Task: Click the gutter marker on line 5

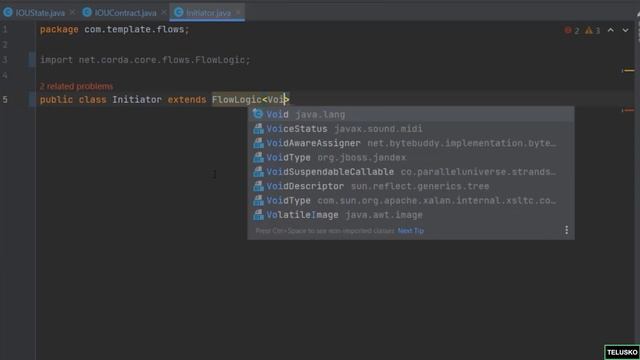Action: [32, 100]
